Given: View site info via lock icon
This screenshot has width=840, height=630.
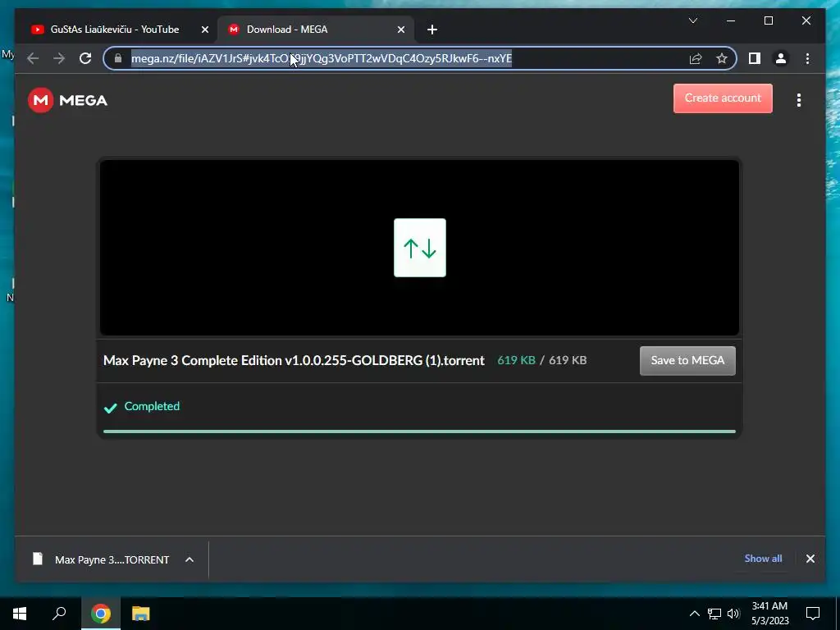Looking at the screenshot, I should 118,58.
